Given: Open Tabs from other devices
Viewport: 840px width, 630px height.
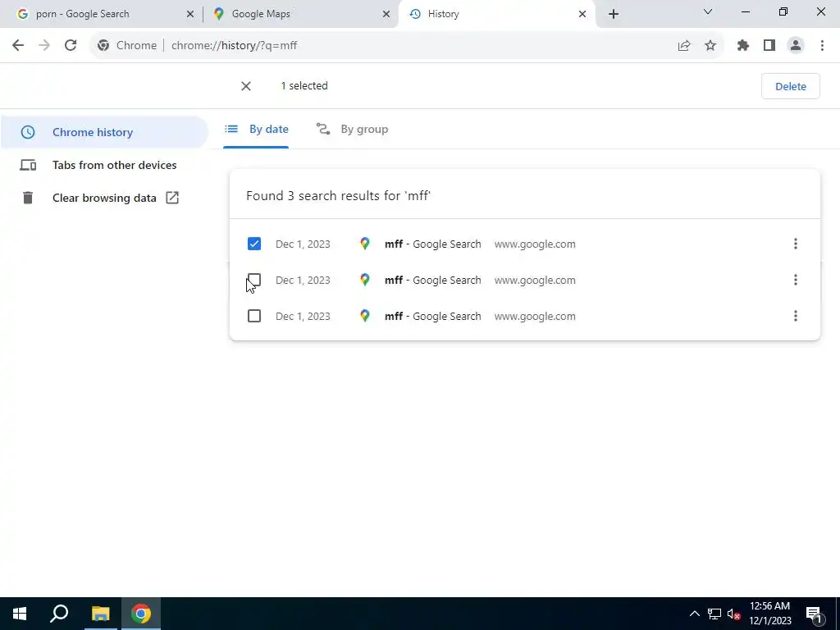Looking at the screenshot, I should (104, 165).
